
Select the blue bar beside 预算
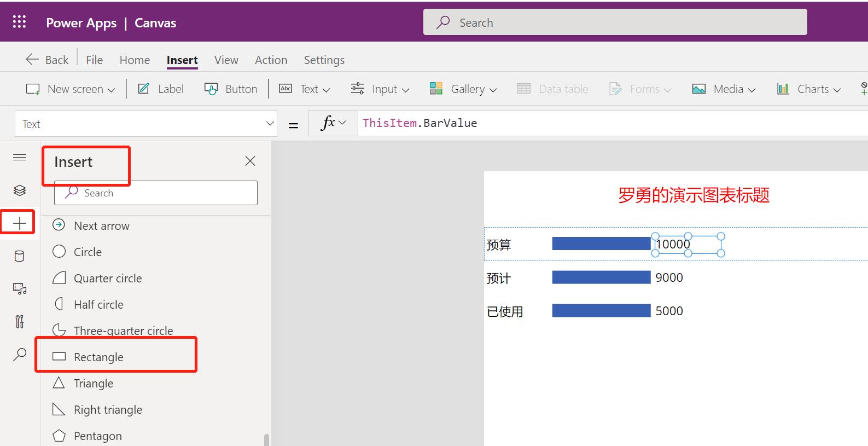coord(602,244)
